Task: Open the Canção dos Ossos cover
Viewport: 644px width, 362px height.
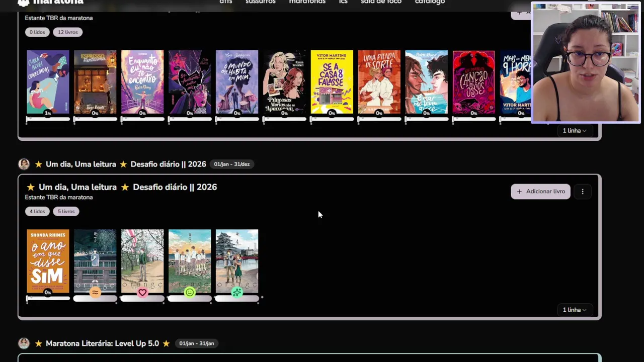Action: (x=473, y=82)
